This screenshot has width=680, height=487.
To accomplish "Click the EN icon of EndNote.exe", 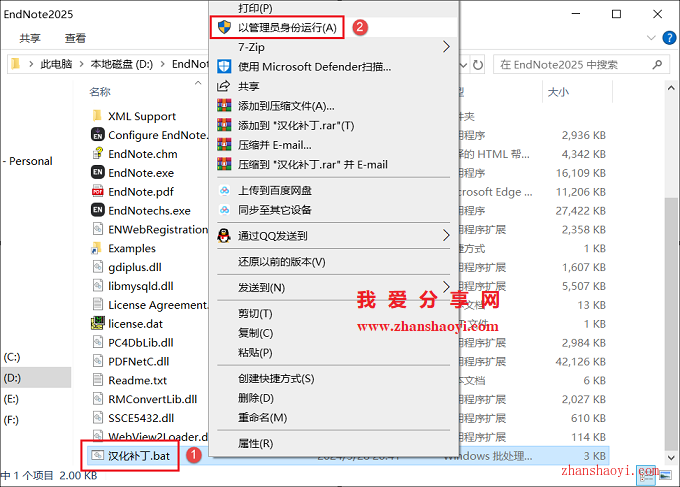I will tap(98, 172).
